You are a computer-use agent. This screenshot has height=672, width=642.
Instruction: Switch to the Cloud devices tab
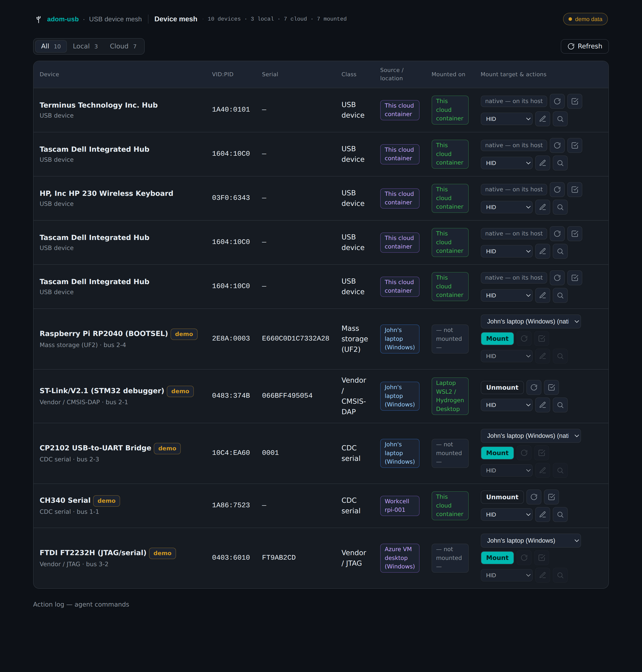[123, 46]
